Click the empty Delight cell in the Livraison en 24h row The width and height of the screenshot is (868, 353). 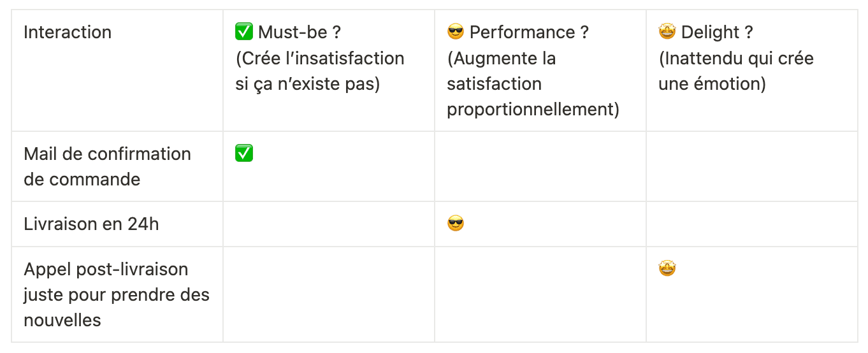tap(751, 224)
